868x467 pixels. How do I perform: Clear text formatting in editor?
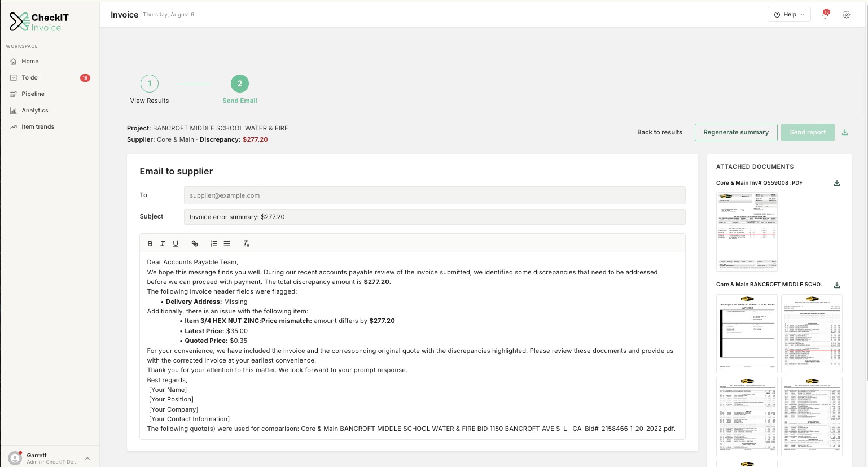(x=246, y=243)
